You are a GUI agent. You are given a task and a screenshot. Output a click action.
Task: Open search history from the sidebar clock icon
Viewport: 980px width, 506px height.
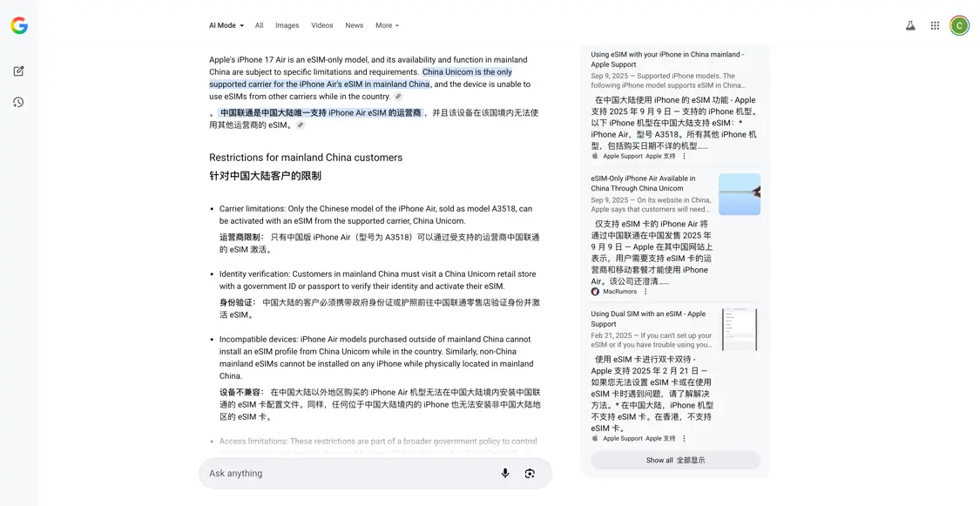coord(18,102)
